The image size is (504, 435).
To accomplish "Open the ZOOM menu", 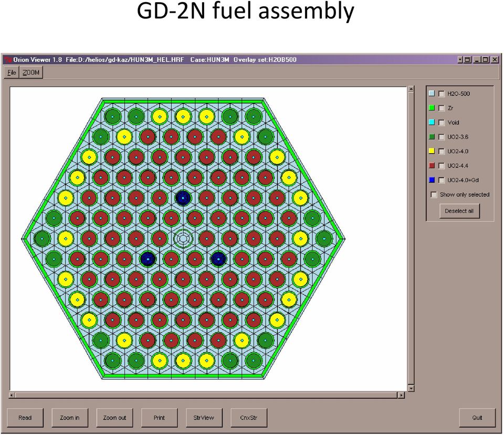I will point(31,72).
